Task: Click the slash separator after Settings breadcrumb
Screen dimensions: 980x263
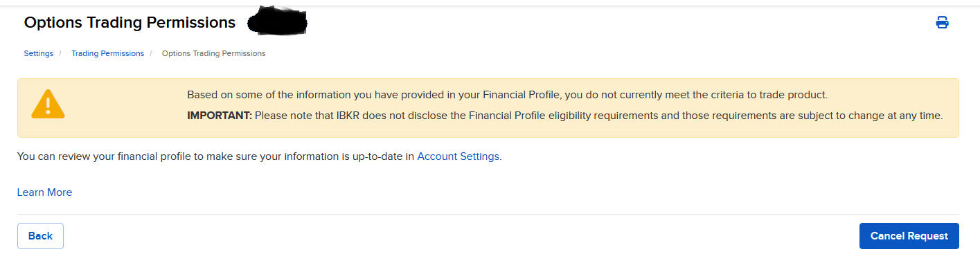Action: pos(60,53)
